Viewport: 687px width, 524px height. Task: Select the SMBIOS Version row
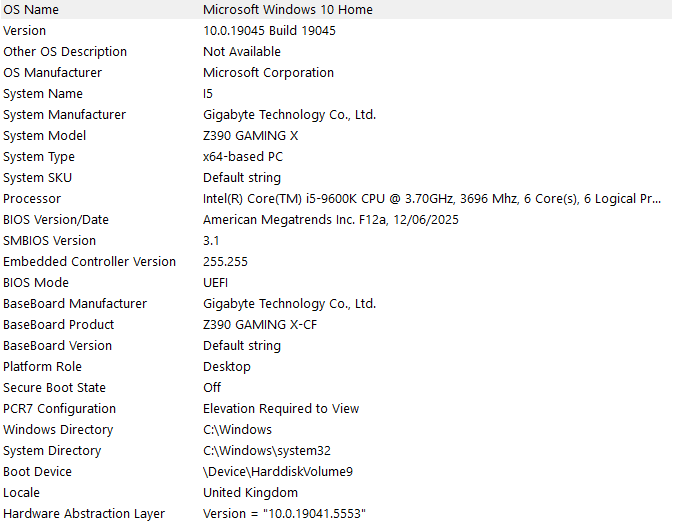(336, 241)
